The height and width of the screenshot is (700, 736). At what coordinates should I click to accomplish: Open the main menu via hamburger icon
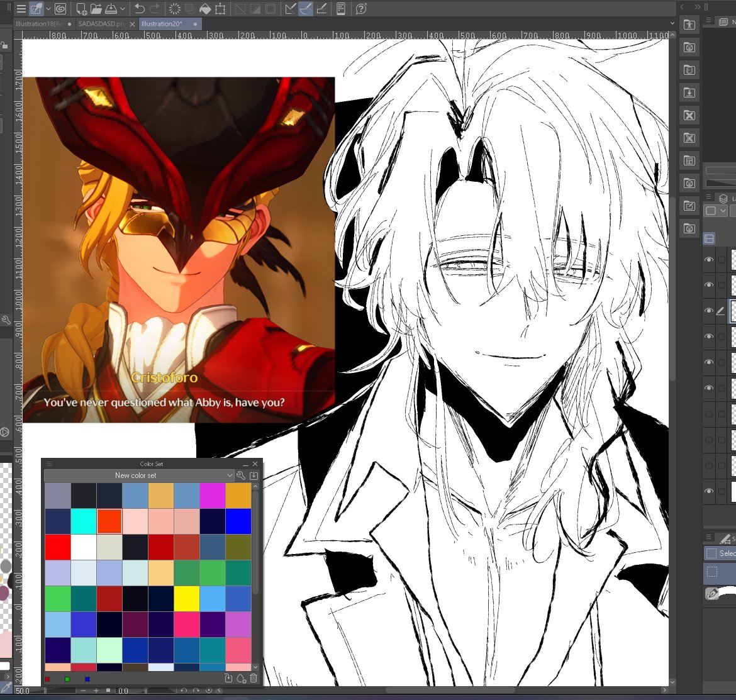pos(21,9)
